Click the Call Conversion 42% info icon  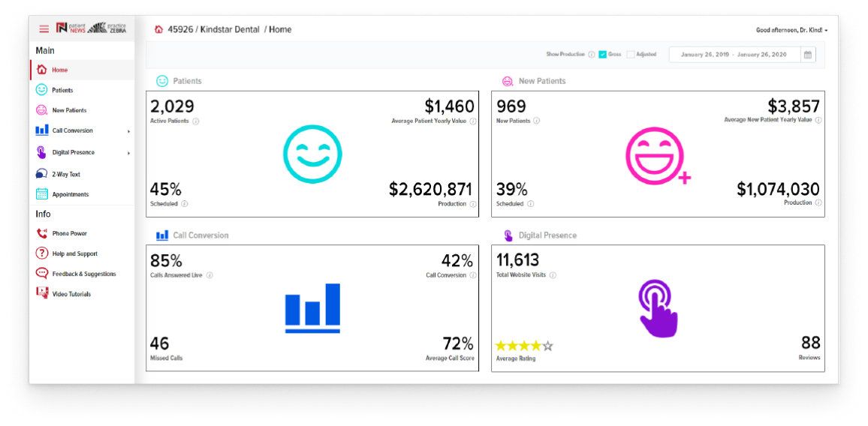[x=473, y=275]
